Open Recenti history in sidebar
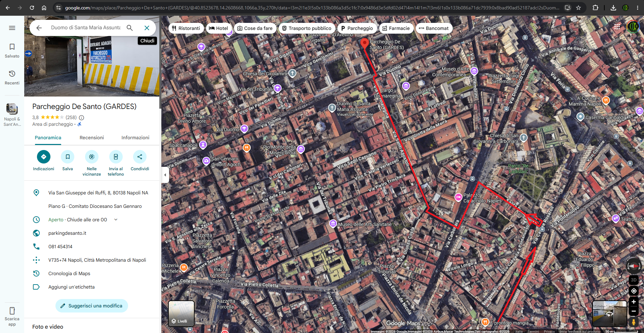This screenshot has width=644, height=333. coord(12,77)
